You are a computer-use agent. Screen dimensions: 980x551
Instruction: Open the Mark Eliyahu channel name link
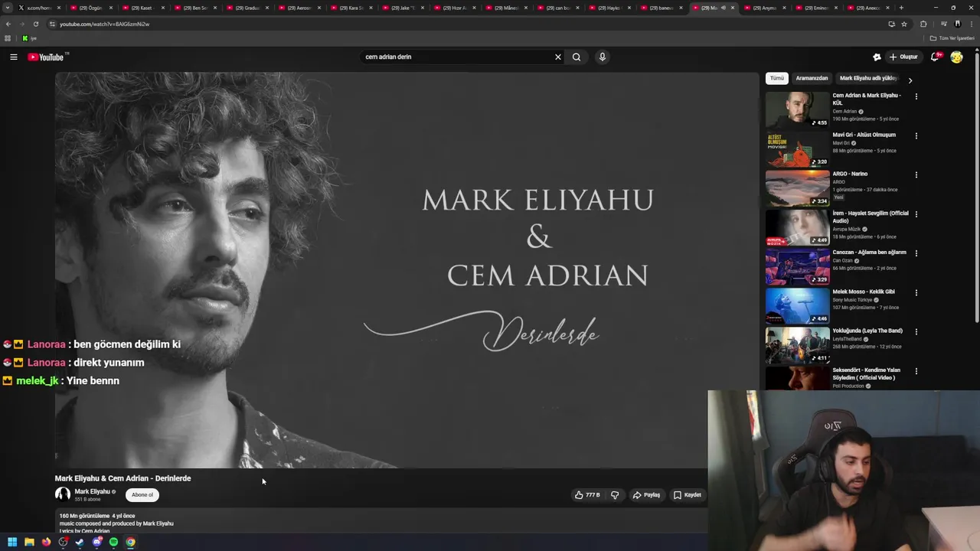93,491
